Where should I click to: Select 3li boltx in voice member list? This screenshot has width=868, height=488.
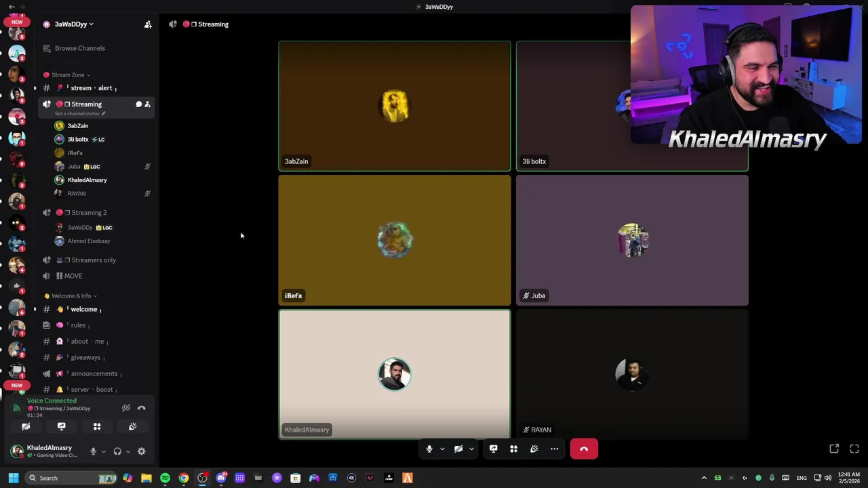pyautogui.click(x=102, y=139)
